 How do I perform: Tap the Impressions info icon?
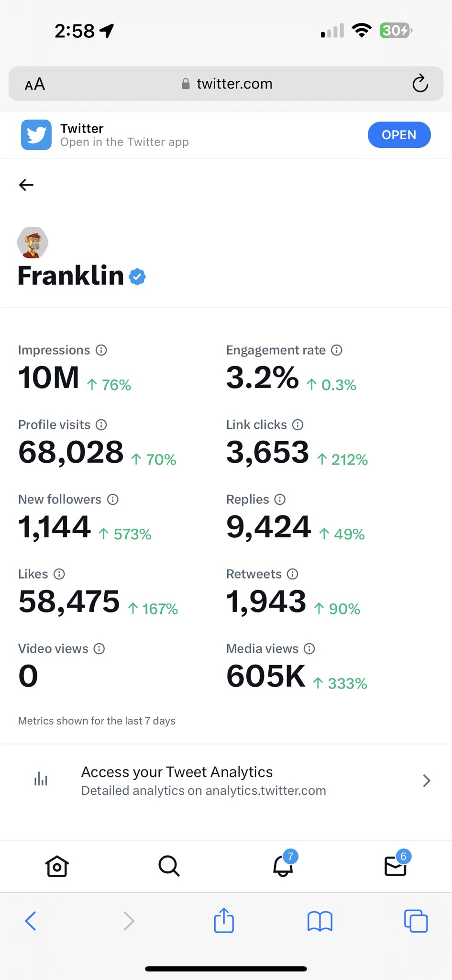pyautogui.click(x=101, y=350)
